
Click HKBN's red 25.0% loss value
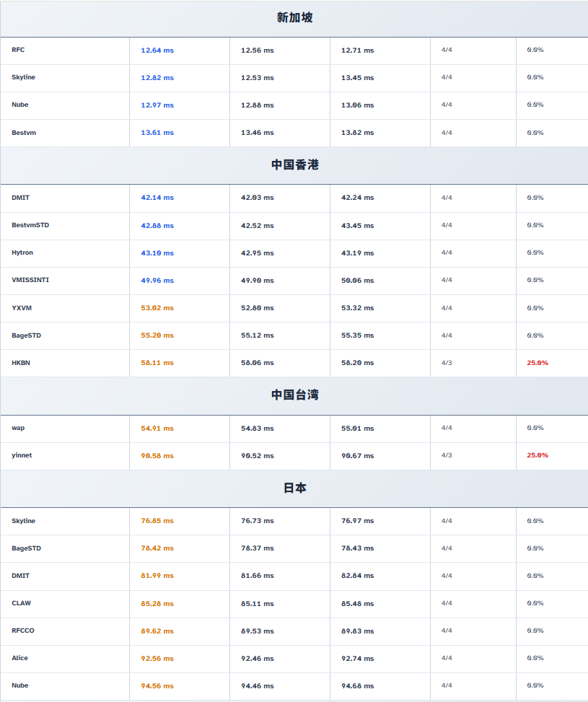click(537, 363)
